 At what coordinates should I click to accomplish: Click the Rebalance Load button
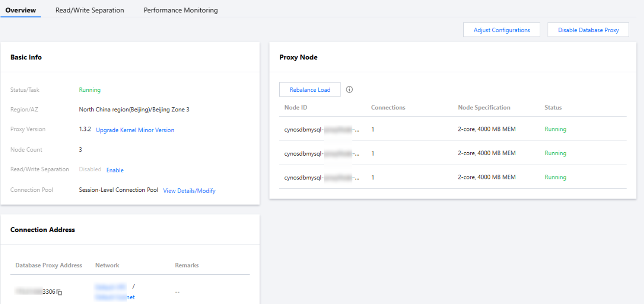[x=310, y=90]
